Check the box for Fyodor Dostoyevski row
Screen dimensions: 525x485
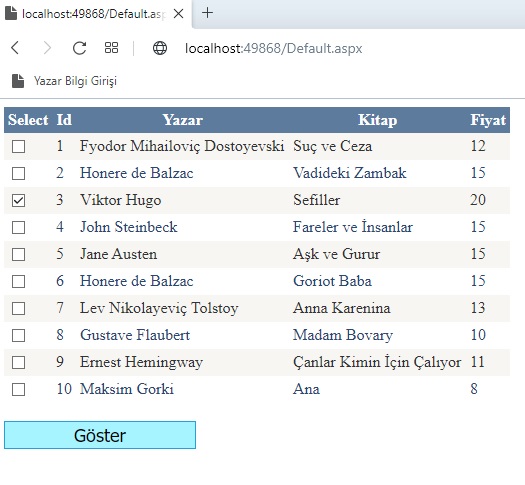point(18,147)
